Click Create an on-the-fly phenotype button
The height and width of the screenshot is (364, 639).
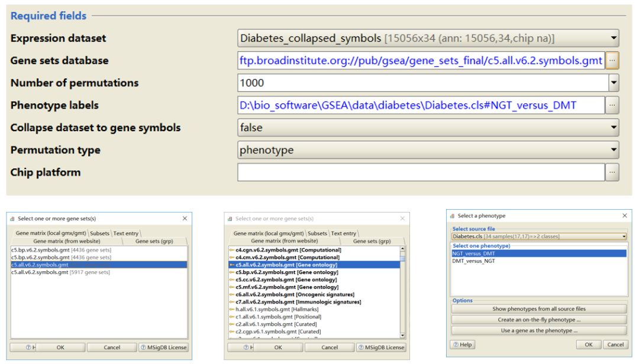[x=539, y=320]
